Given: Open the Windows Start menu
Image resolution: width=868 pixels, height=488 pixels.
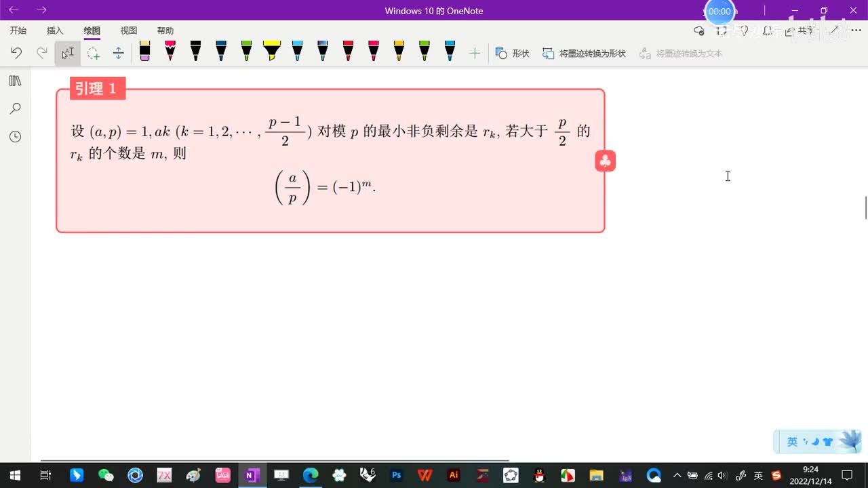Looking at the screenshot, I should (15, 475).
